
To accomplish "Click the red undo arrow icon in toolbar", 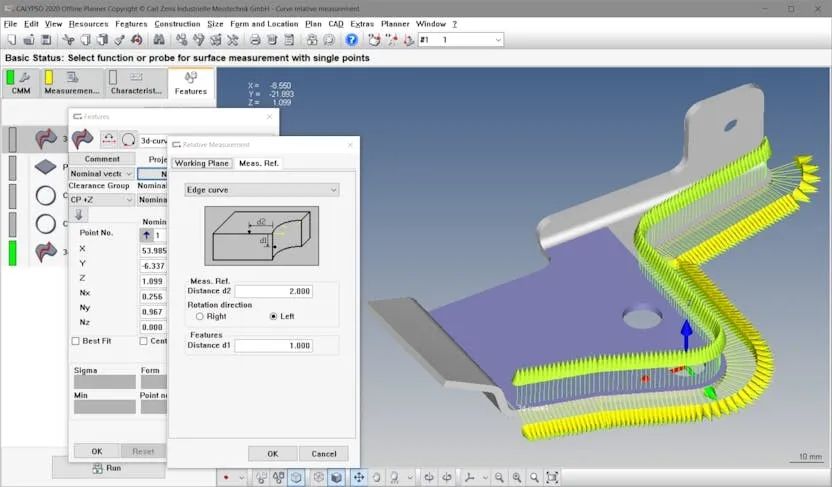I will click(137, 40).
